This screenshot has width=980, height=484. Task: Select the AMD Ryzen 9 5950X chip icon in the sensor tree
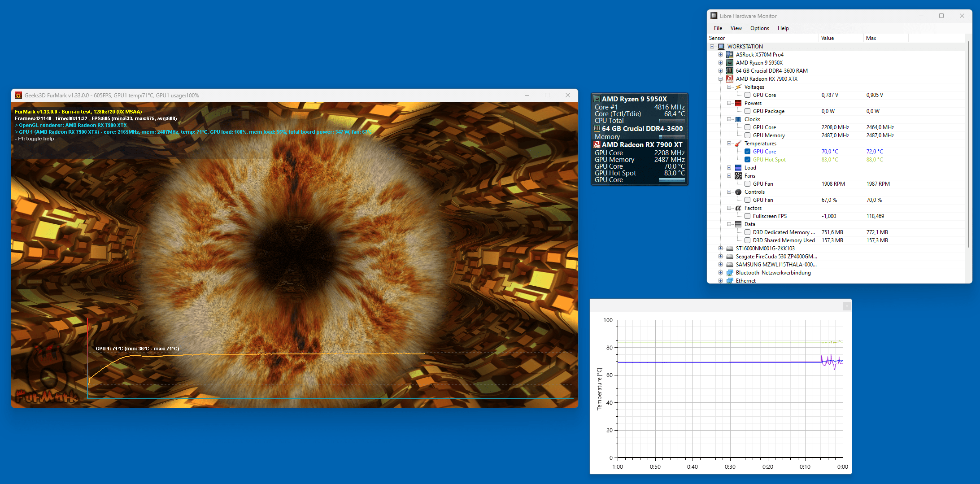pyautogui.click(x=730, y=63)
